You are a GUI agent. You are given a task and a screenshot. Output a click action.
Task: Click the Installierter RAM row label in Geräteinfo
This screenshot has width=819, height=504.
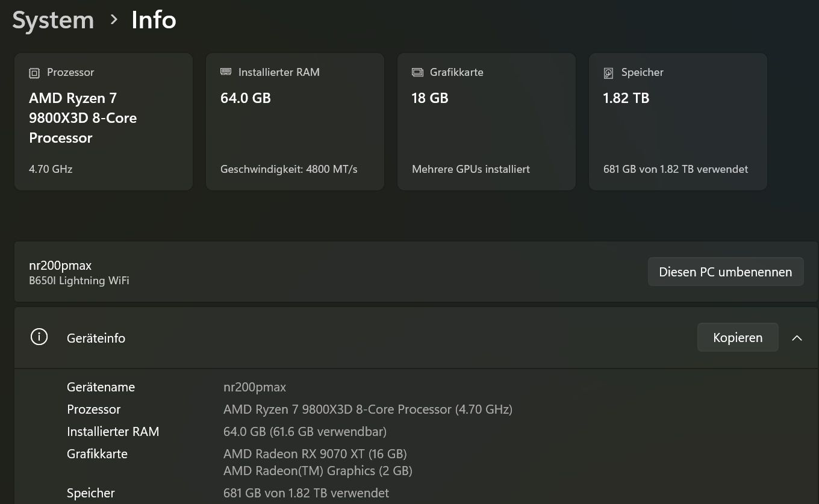coord(113,432)
